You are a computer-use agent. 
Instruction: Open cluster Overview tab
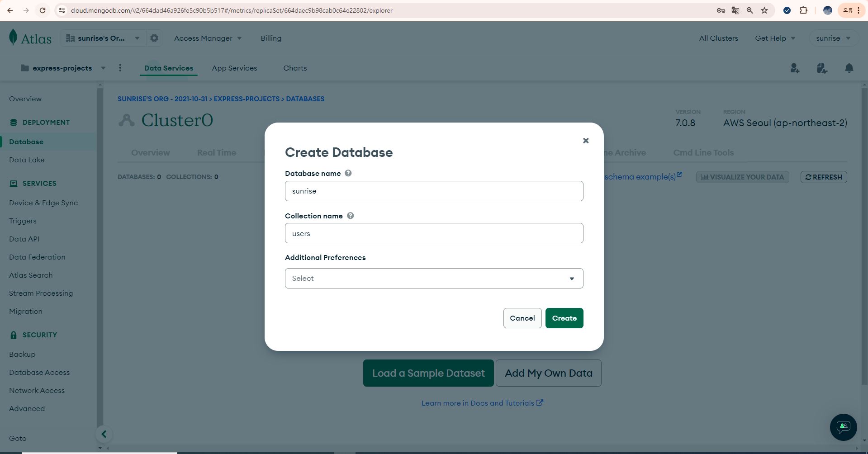click(x=151, y=152)
